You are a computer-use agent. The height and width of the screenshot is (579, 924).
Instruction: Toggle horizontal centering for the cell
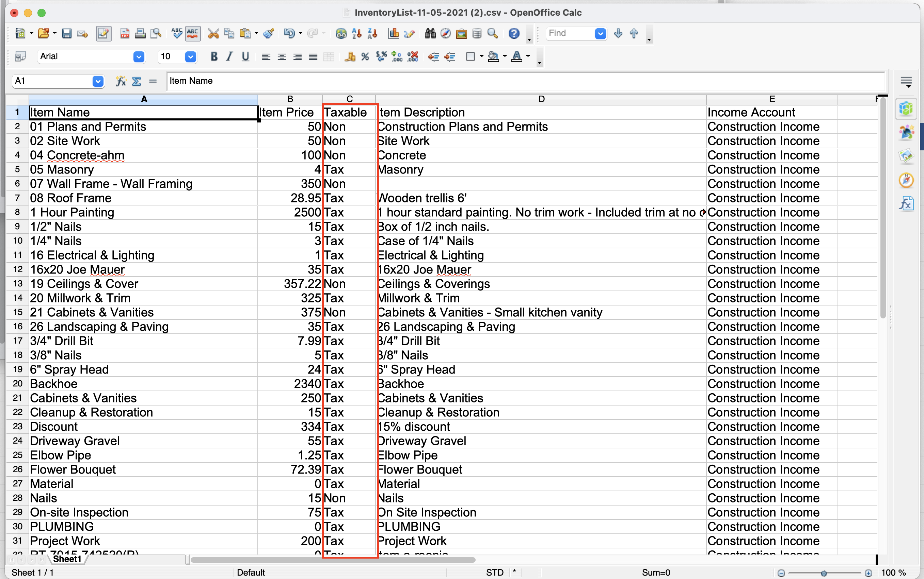click(282, 57)
